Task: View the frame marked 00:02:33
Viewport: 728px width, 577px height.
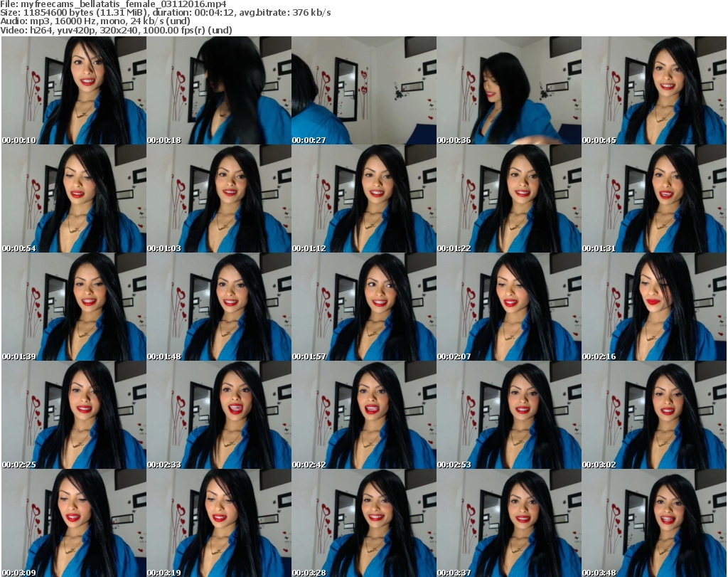Action: pyautogui.click(x=219, y=415)
